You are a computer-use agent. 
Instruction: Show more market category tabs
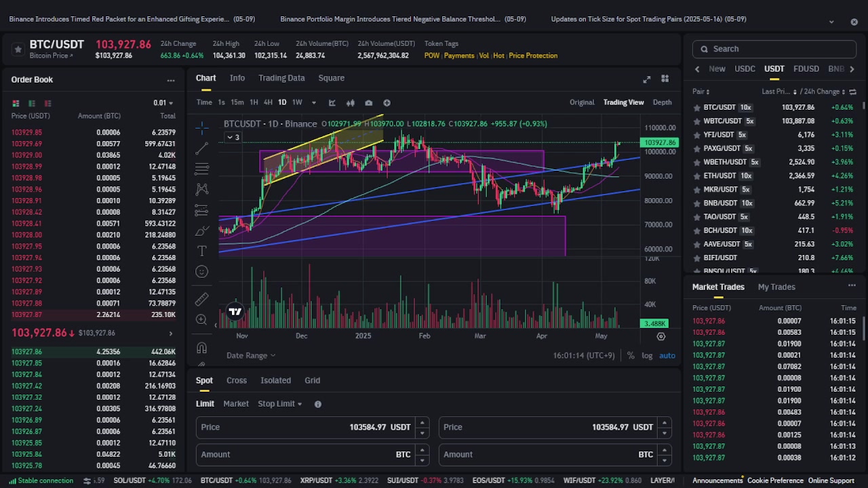click(852, 69)
